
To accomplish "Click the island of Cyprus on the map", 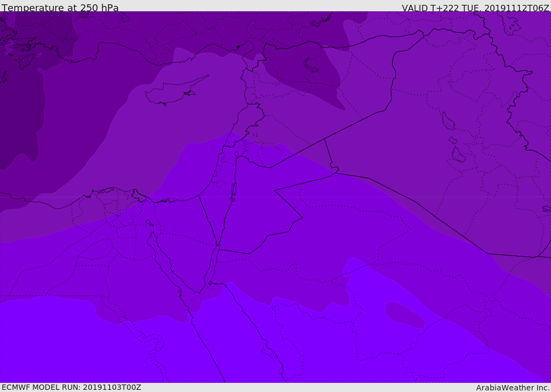I will coord(176,90).
